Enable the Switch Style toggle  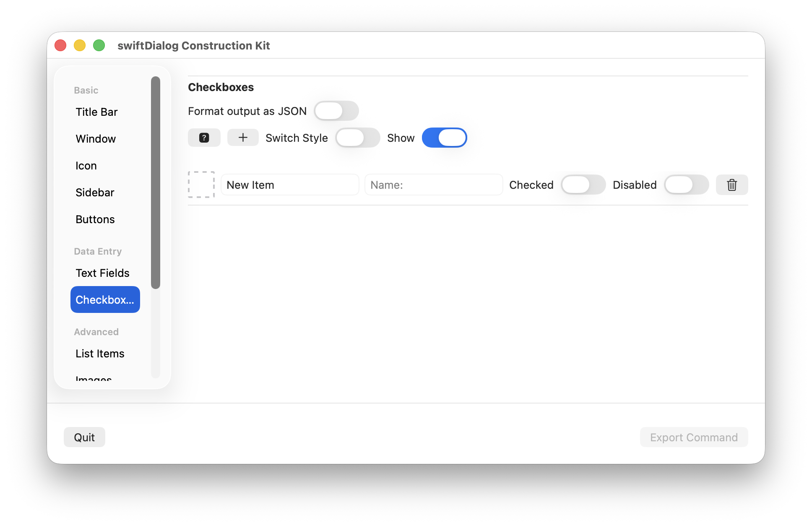tap(357, 138)
